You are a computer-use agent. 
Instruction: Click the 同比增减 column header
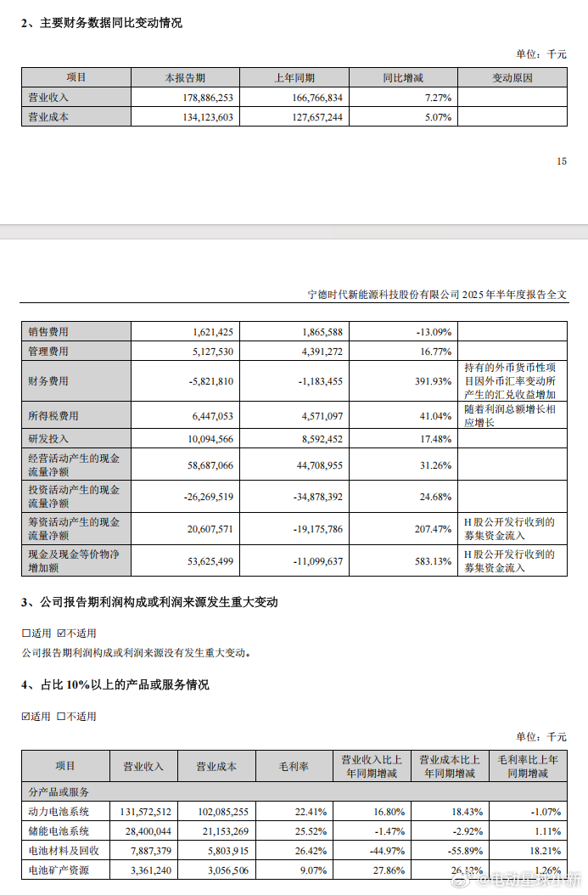(403, 77)
